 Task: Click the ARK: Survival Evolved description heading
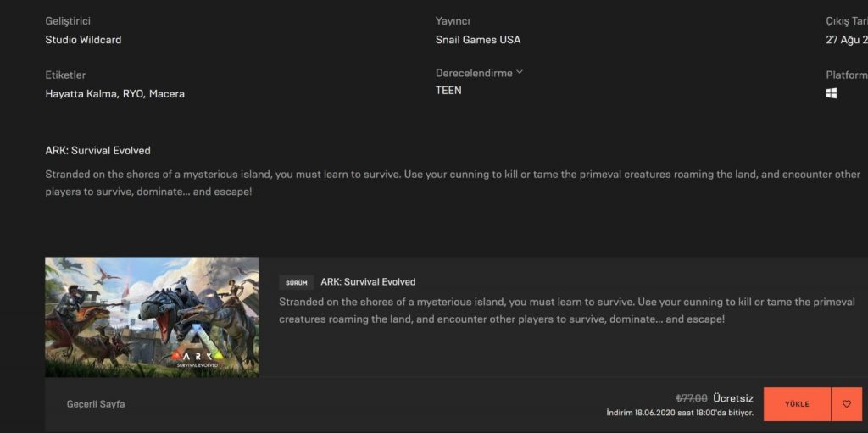(x=98, y=151)
